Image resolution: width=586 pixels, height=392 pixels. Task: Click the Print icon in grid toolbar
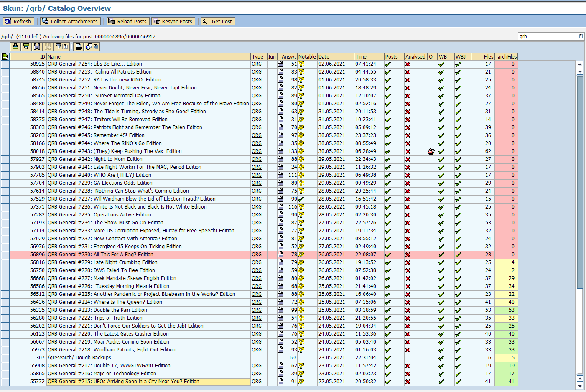coord(78,47)
